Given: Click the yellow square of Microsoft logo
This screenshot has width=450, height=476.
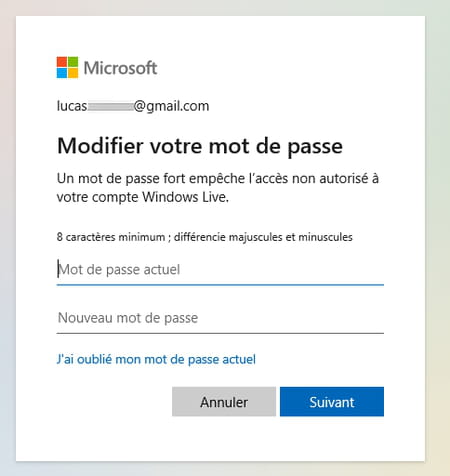Looking at the screenshot, I should click(73, 73).
